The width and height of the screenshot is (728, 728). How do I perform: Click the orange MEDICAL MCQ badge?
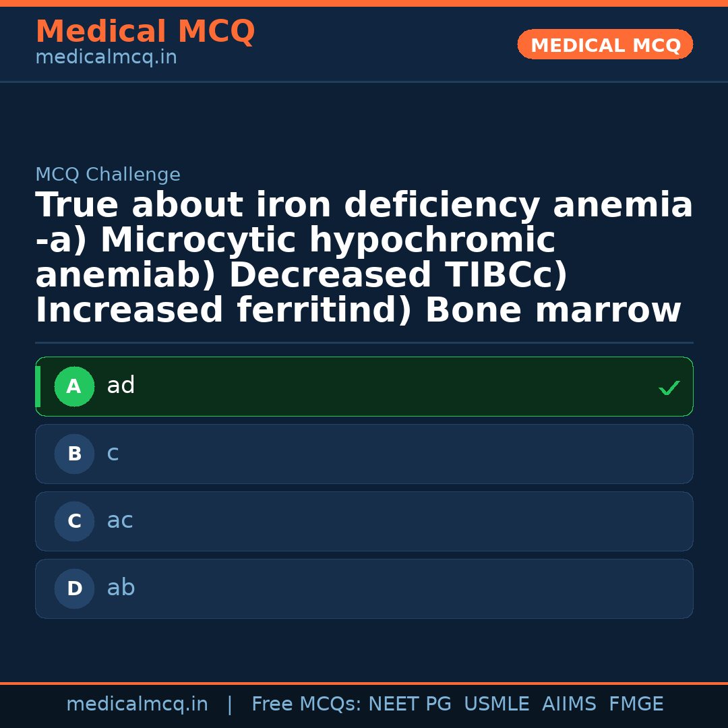point(605,45)
